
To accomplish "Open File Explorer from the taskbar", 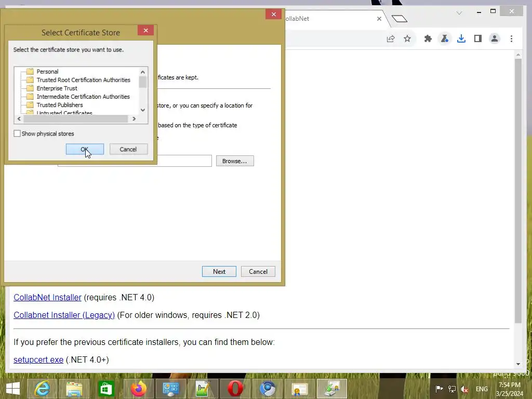I will (74, 389).
